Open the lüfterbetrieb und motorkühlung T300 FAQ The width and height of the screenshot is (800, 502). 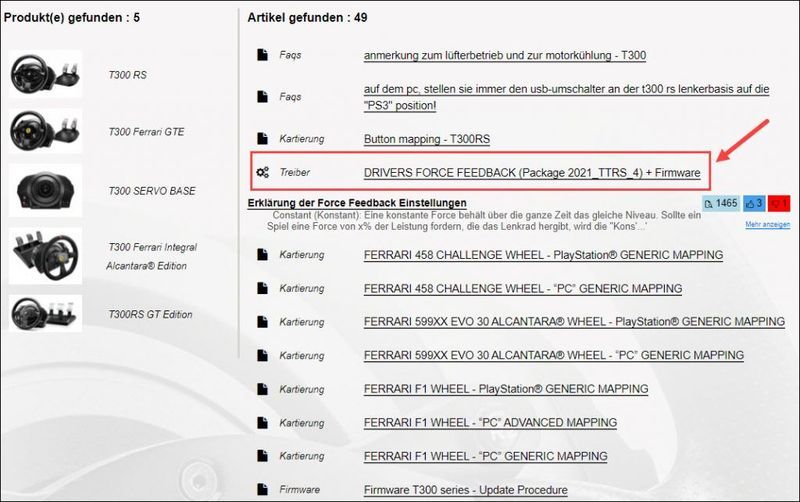[x=505, y=55]
